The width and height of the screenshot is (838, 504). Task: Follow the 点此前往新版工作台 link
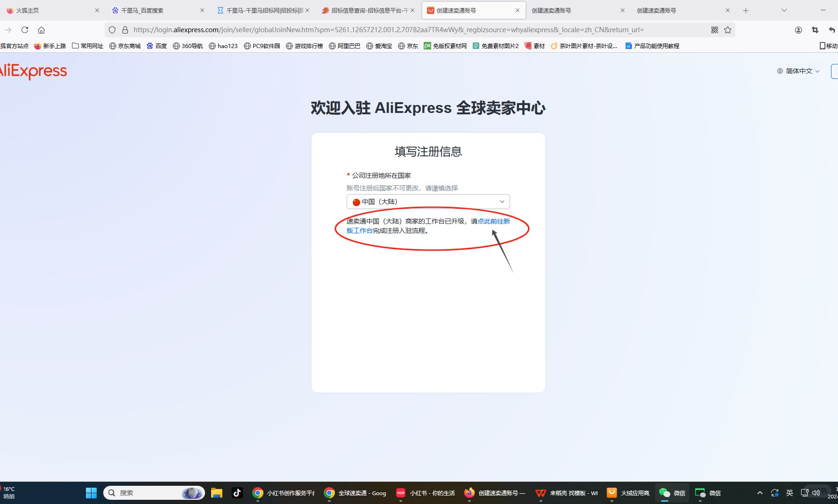coord(494,221)
